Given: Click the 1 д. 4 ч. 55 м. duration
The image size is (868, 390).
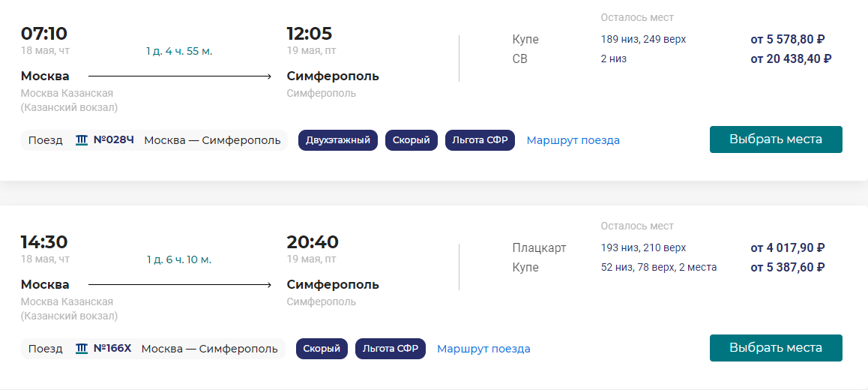Looking at the screenshot, I should 179,51.
